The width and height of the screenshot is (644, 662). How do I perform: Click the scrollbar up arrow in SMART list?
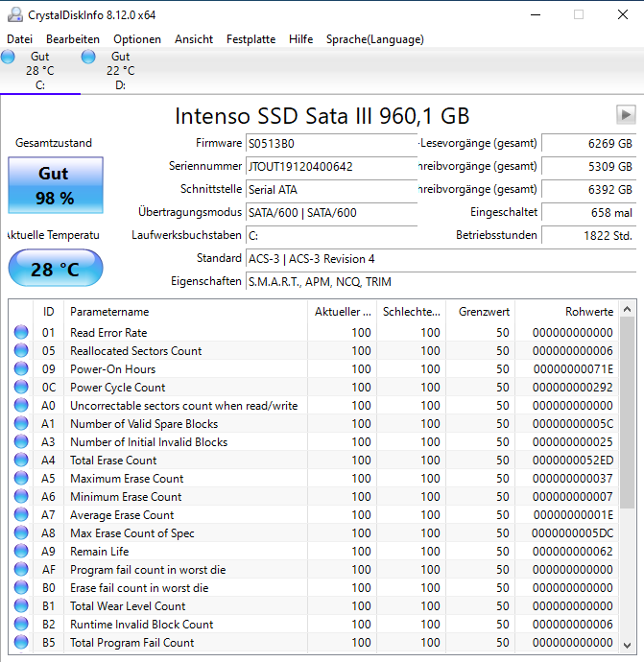click(x=627, y=310)
